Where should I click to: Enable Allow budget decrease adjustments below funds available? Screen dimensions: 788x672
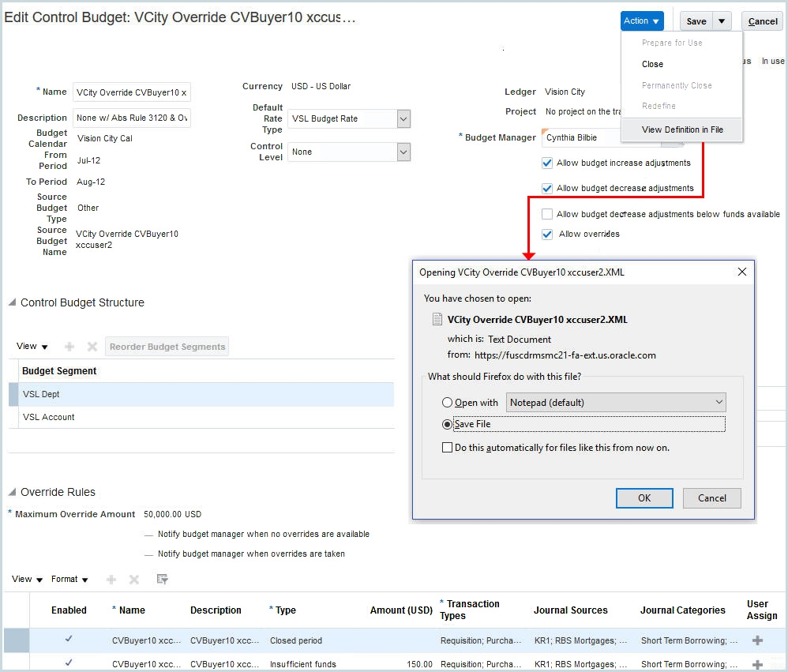click(x=547, y=214)
